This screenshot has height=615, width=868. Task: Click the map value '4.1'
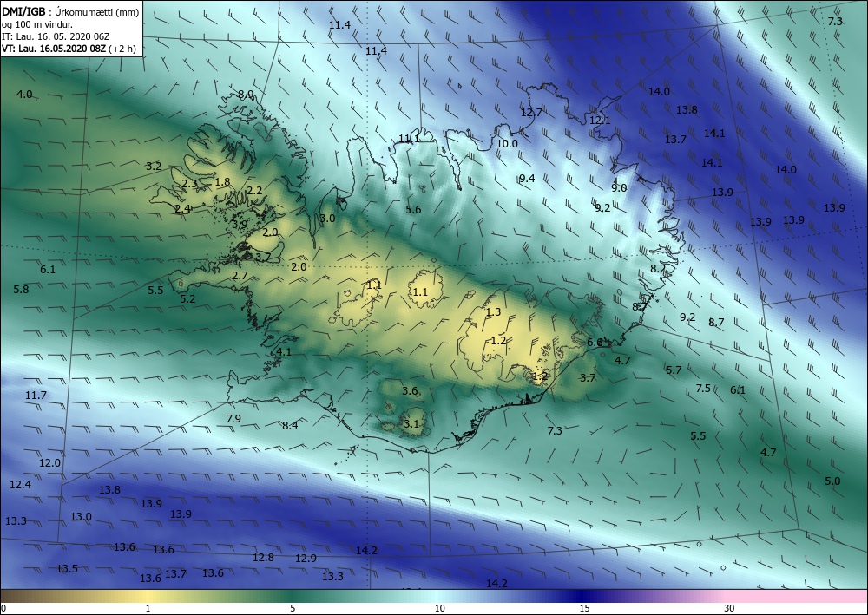(x=284, y=352)
